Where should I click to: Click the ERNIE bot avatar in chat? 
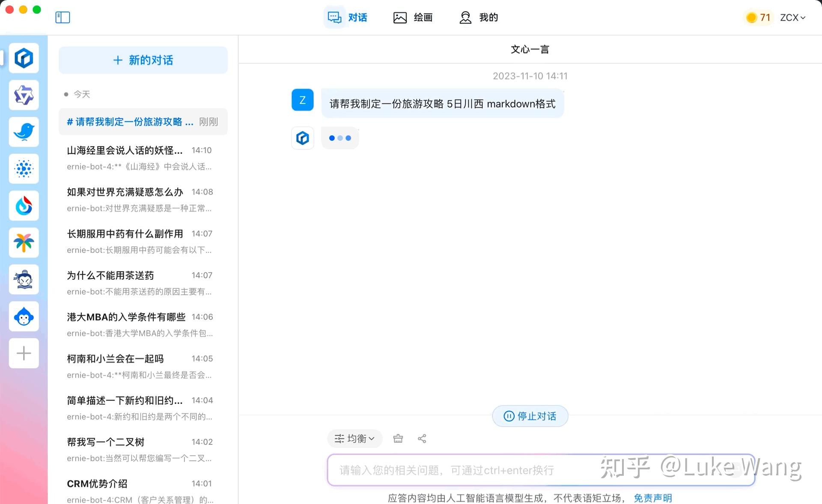coord(303,138)
